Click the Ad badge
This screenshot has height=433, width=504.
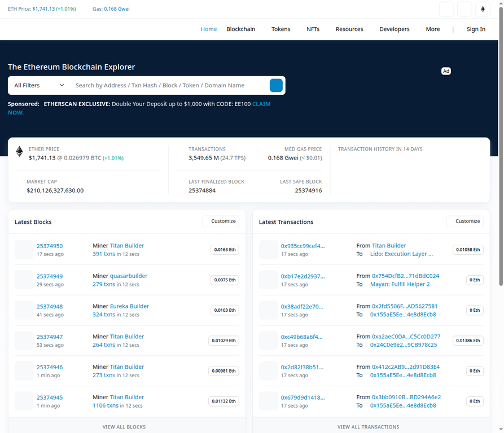click(446, 71)
